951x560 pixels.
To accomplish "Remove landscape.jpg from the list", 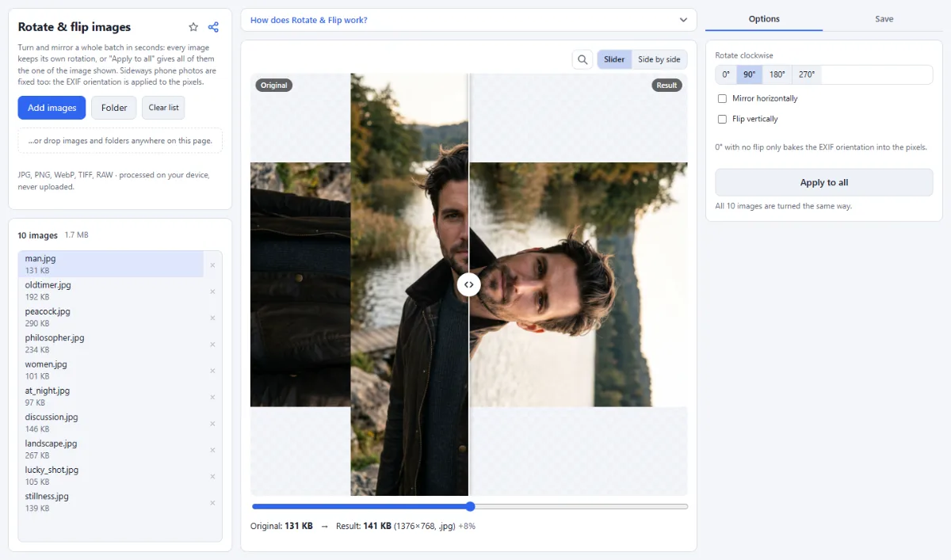I will (x=212, y=450).
